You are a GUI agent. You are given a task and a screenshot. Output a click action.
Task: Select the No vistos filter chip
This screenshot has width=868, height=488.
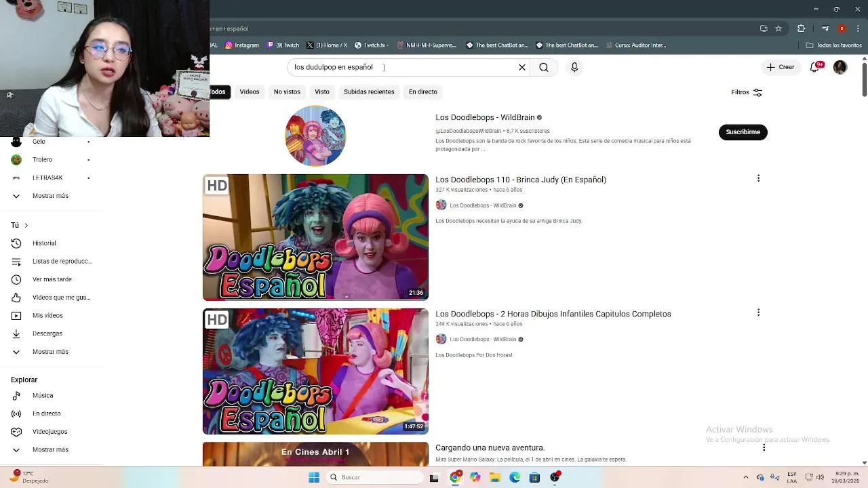287,91
